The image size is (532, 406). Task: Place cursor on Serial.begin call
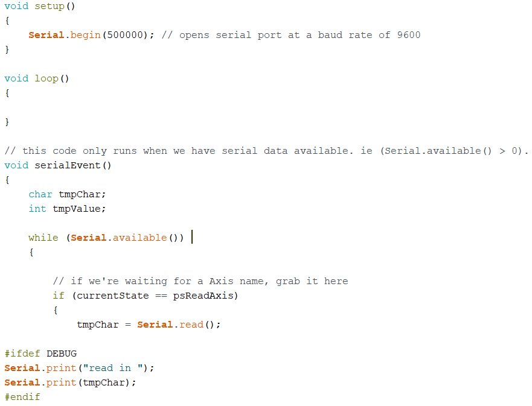pos(65,35)
